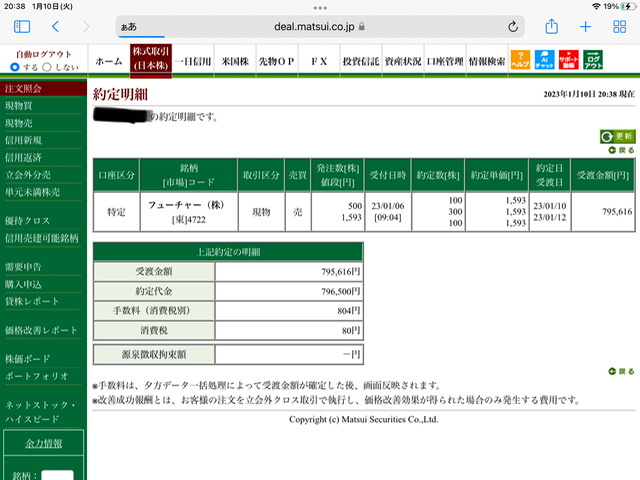The height and width of the screenshot is (480, 640).
Task: Click the 804円 手数料 value
Action: coord(349,311)
